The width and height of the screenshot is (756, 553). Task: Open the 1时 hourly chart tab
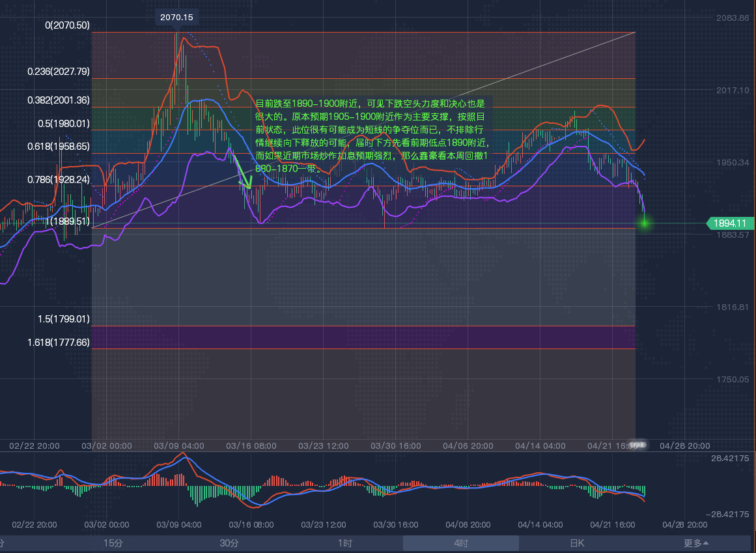(345, 543)
